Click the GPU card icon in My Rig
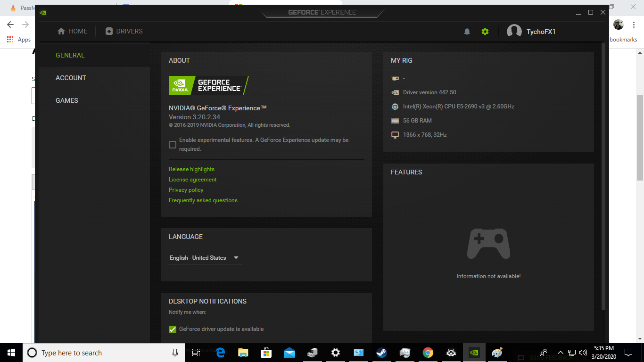The width and height of the screenshot is (644, 362). pyautogui.click(x=395, y=78)
